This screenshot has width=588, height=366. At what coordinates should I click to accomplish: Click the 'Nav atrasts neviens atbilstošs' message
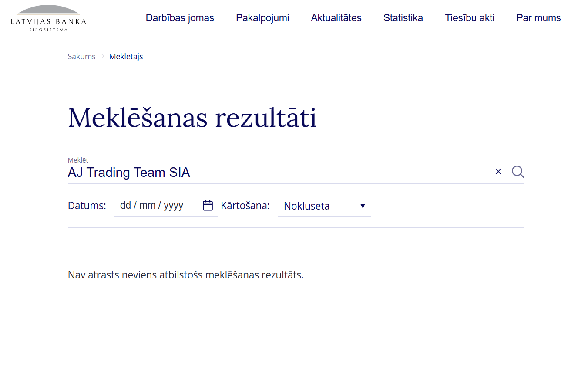[x=185, y=275]
